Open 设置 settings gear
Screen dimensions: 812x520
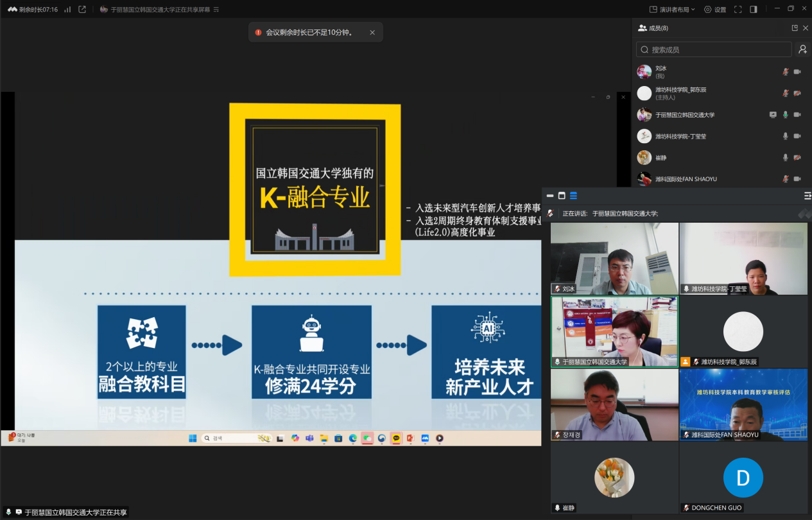click(x=715, y=10)
